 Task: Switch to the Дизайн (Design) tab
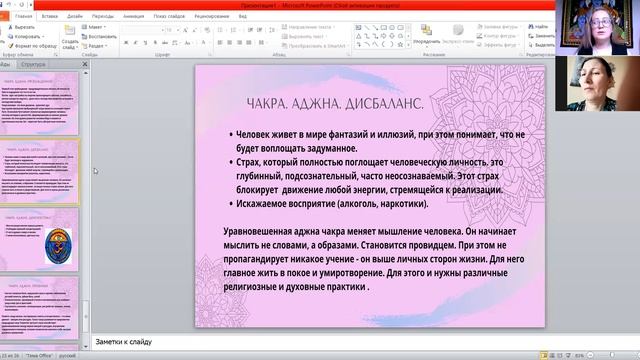tap(75, 16)
